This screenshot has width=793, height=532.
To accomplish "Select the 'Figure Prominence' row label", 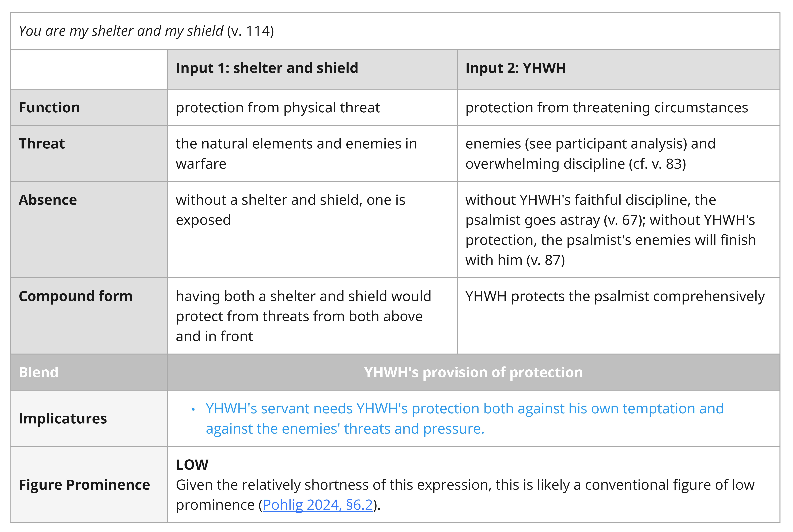I will point(84,484).
